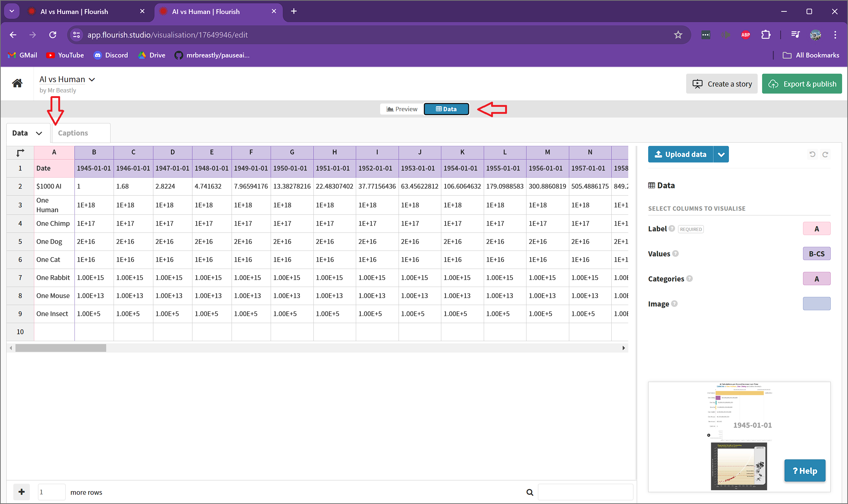
Task: Reload the current page
Action: tap(52, 34)
